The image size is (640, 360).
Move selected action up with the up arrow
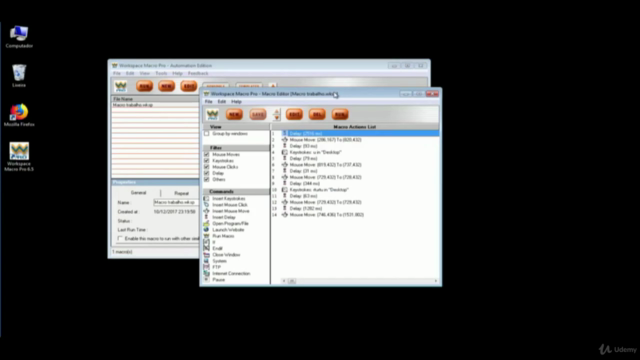(277, 111)
